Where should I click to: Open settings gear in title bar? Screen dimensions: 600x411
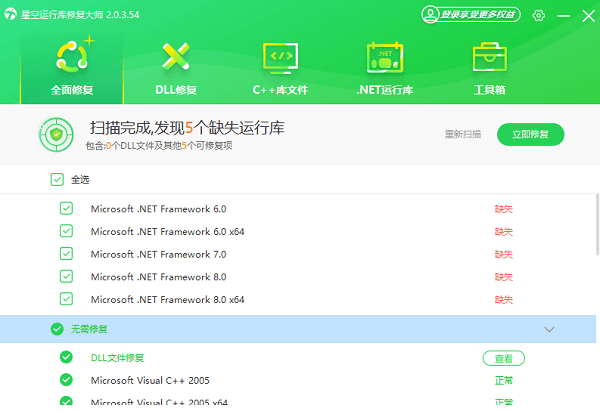click(539, 15)
